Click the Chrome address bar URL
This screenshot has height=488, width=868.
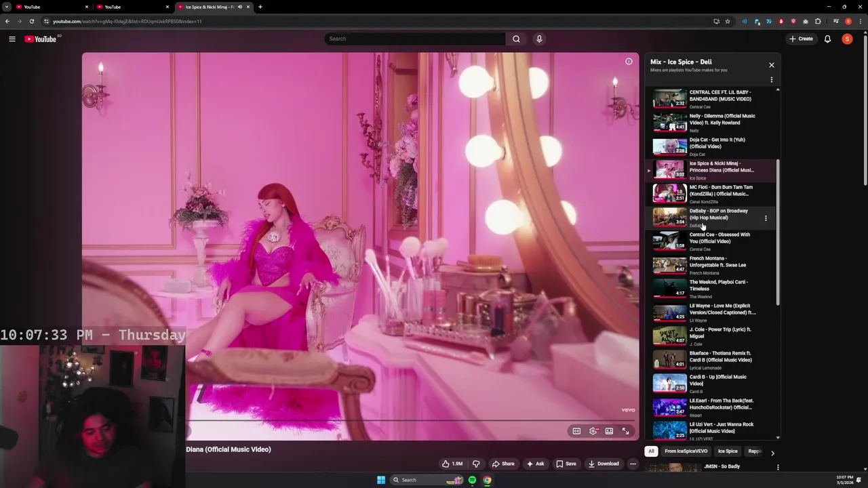pos(127,21)
